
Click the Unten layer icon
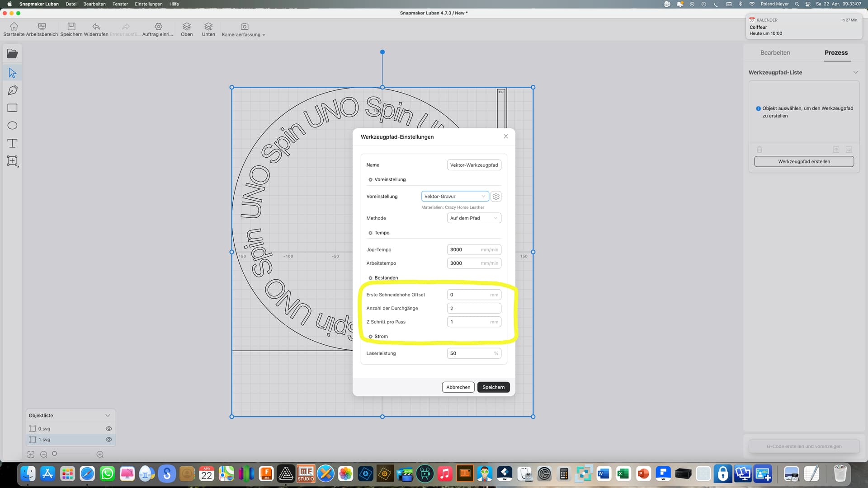click(208, 26)
